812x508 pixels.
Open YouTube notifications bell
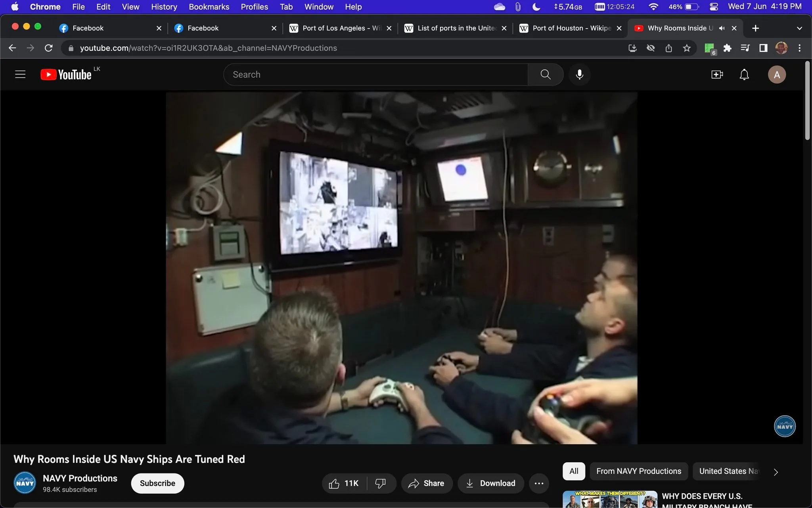[743, 74]
